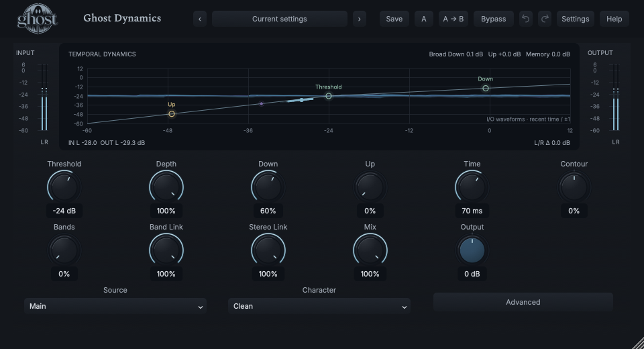Click the Down 60% value field
644x349 pixels.
(x=268, y=211)
